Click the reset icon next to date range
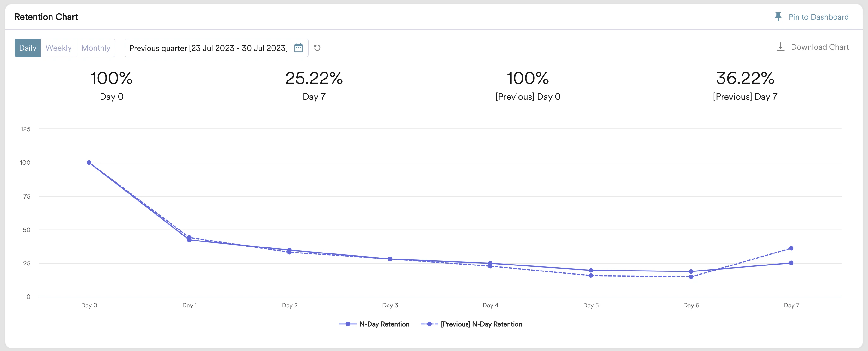868x351 pixels. (x=317, y=48)
